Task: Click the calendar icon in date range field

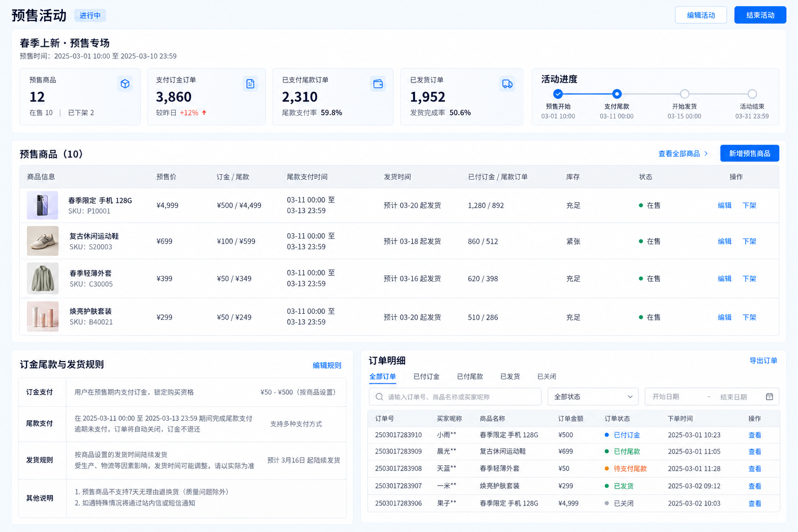Action: tap(769, 397)
